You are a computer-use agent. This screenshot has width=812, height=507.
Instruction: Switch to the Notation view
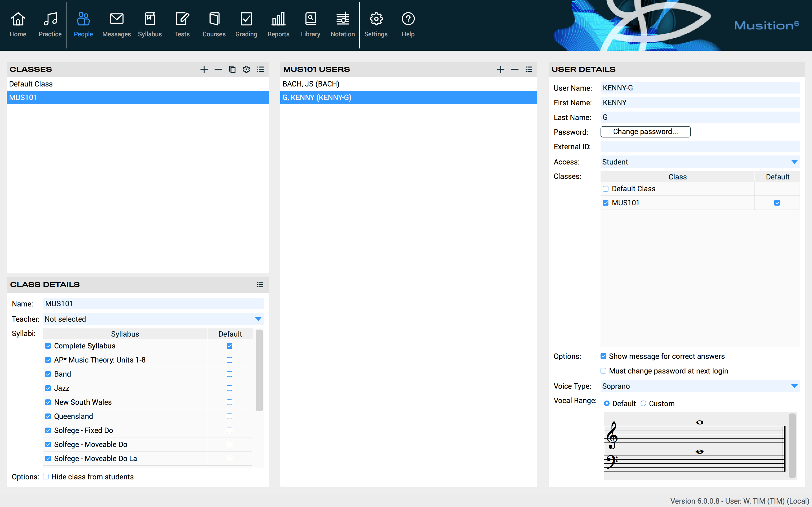342,23
